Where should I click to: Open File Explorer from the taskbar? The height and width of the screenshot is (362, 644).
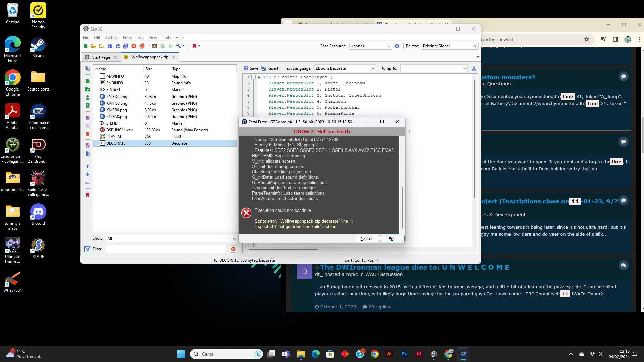point(301,354)
